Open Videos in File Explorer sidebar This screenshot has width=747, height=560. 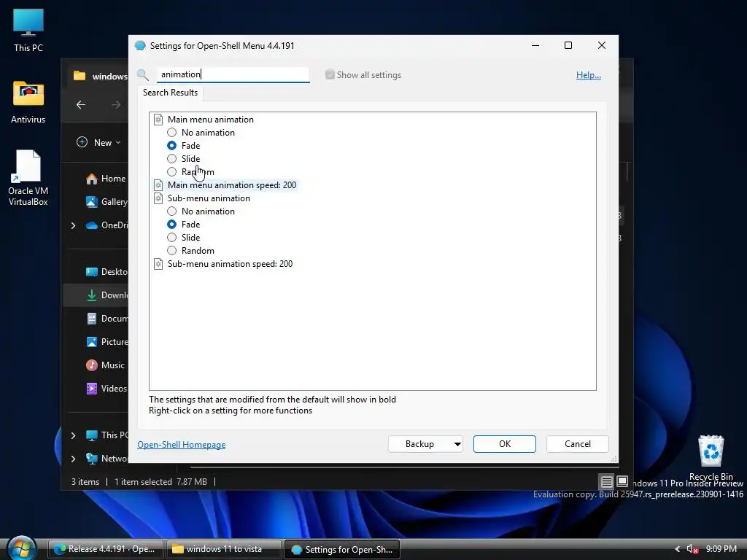pyautogui.click(x=107, y=389)
